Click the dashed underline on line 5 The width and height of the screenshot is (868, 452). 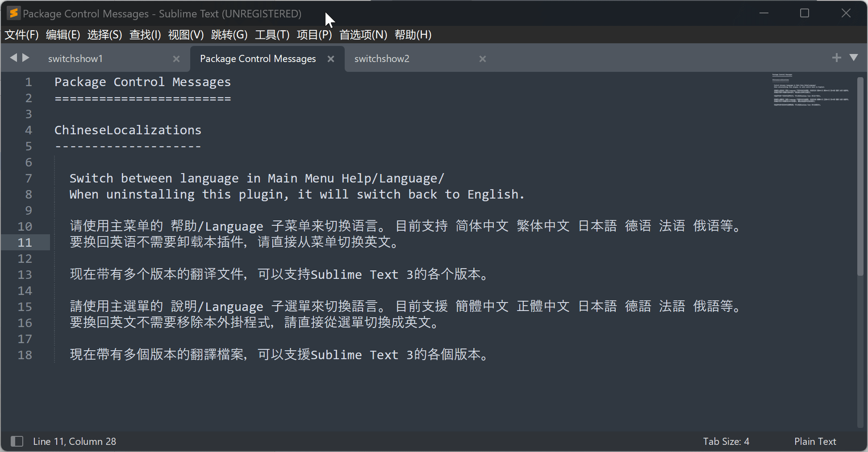128,146
